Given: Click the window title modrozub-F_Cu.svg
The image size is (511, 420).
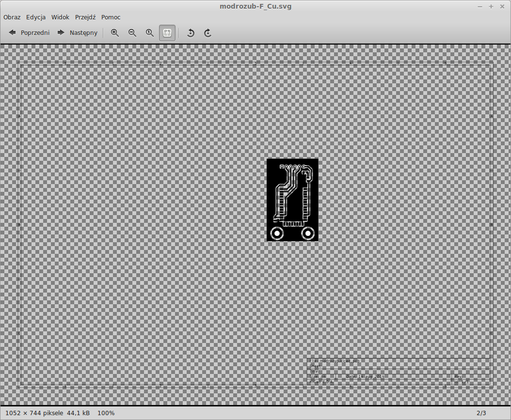Looking at the screenshot, I should coord(255,6).
